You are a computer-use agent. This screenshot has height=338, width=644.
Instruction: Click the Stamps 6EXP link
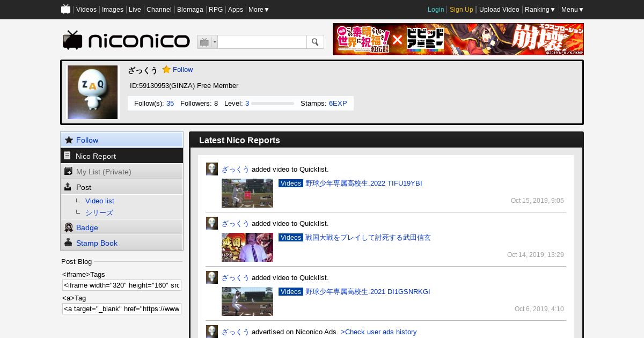point(338,103)
